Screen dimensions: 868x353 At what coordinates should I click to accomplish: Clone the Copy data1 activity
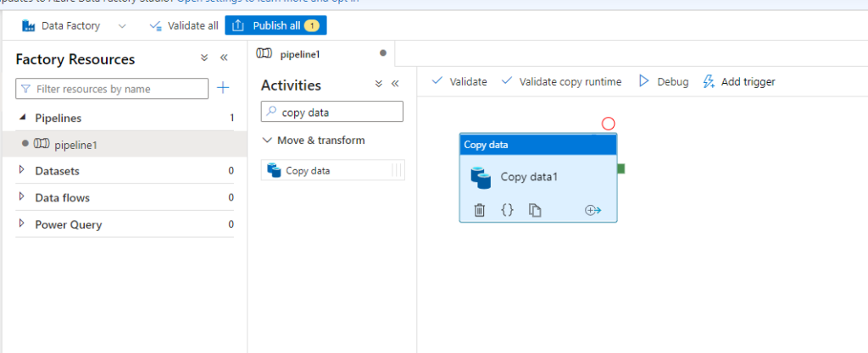click(535, 211)
